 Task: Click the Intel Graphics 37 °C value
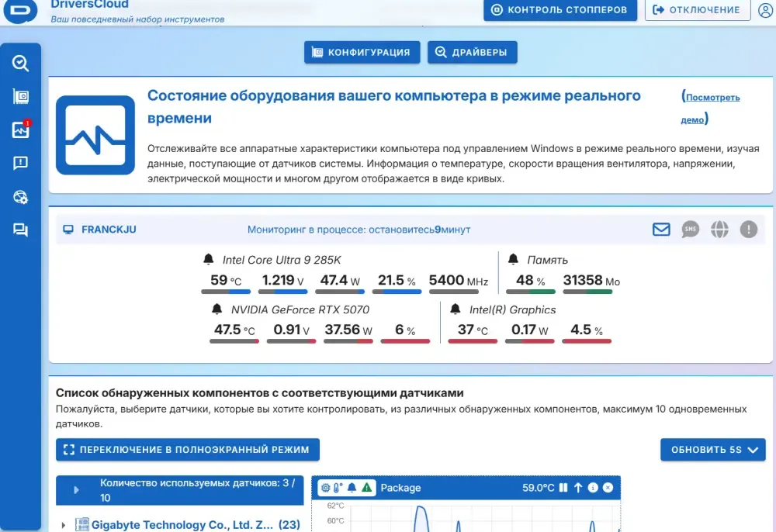point(473,330)
